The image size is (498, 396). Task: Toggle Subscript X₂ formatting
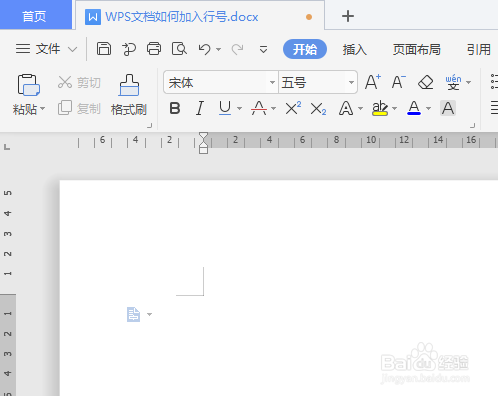pyautogui.click(x=318, y=109)
